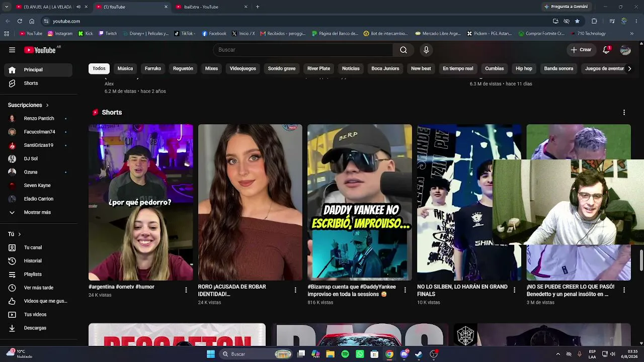
Task: Show hidden system tray icons
Action: 558,354
